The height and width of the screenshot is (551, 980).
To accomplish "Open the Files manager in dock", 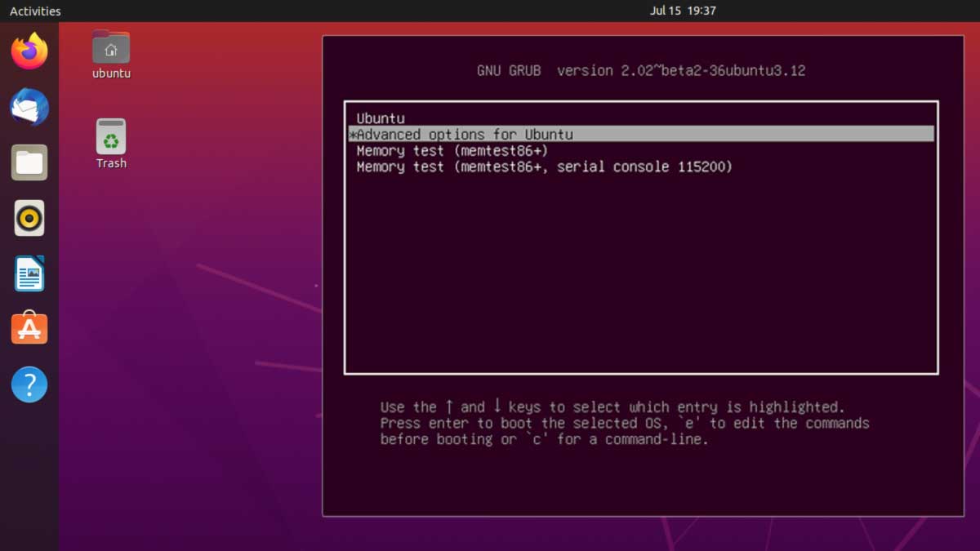I will [x=29, y=162].
